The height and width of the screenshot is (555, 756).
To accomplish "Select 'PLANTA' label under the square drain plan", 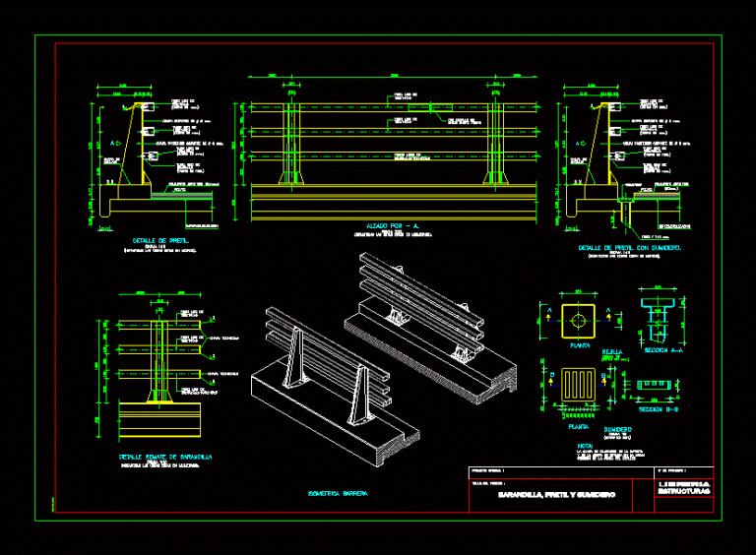I will [x=580, y=345].
